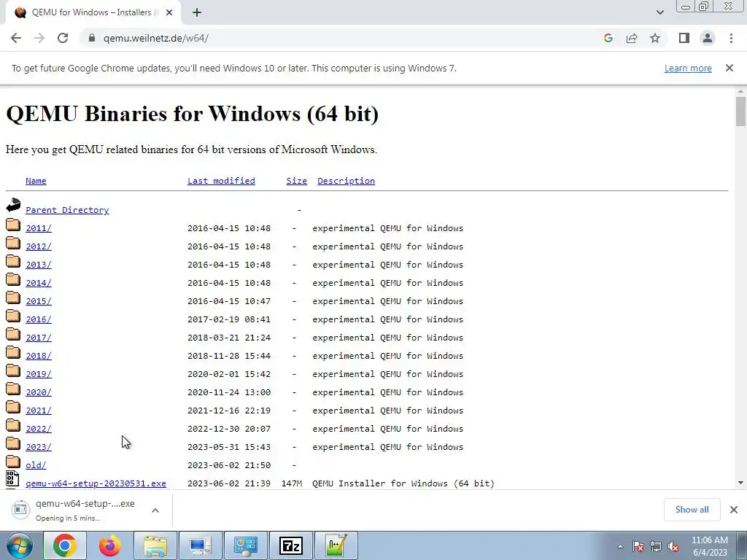Click the share page icon

pos(632,38)
